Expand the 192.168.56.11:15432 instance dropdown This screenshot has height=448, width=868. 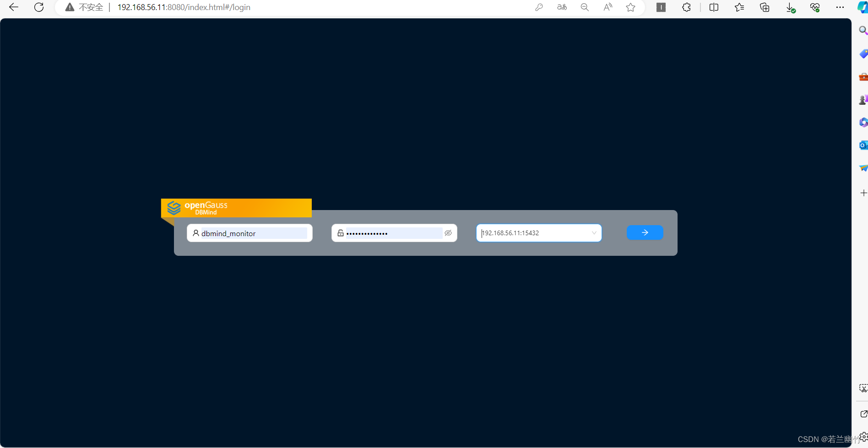pyautogui.click(x=539, y=233)
